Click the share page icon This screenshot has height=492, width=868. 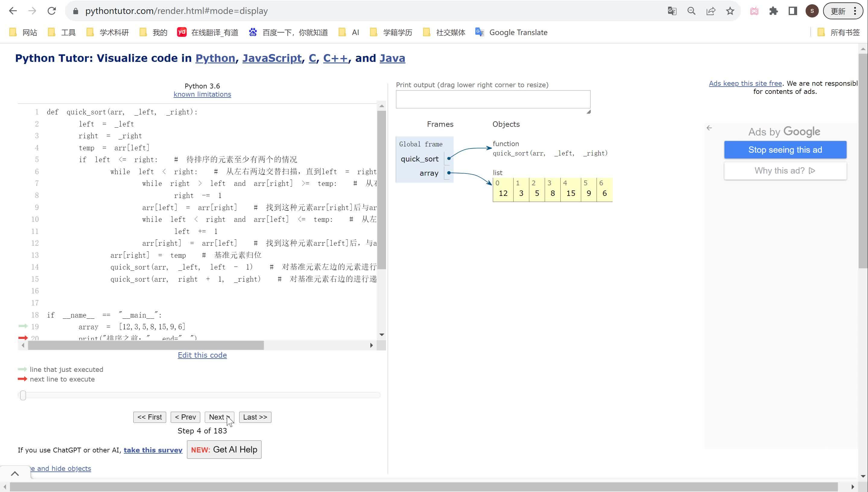[x=711, y=11]
